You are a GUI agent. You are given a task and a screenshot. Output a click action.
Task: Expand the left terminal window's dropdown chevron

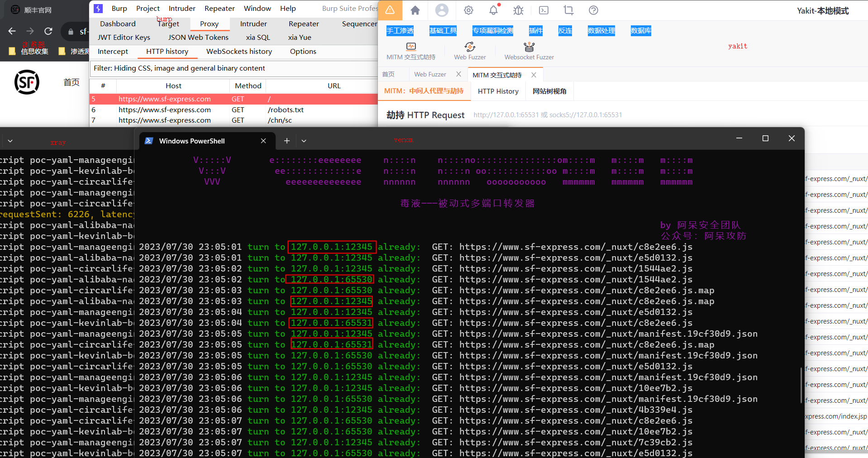tap(10, 141)
